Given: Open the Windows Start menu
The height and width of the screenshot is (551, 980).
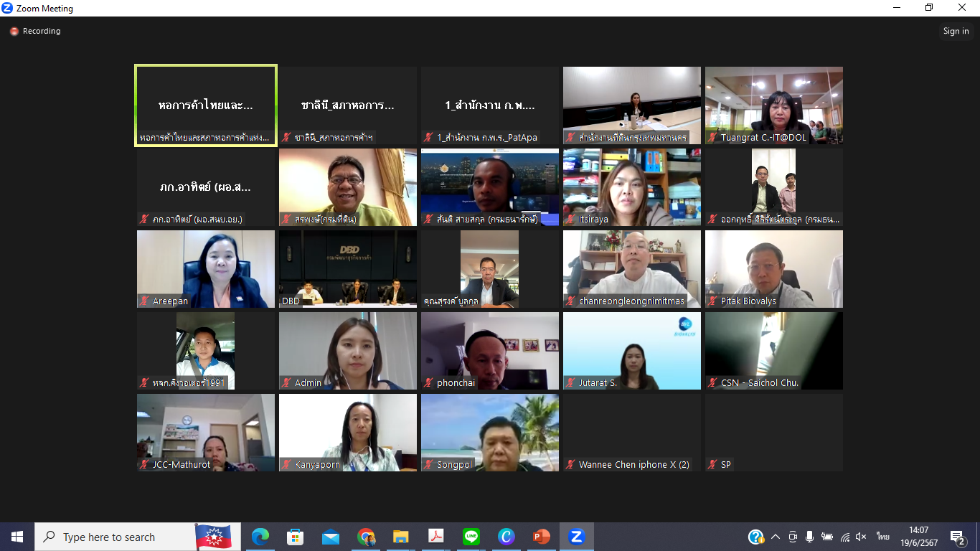Looking at the screenshot, I should (x=17, y=537).
